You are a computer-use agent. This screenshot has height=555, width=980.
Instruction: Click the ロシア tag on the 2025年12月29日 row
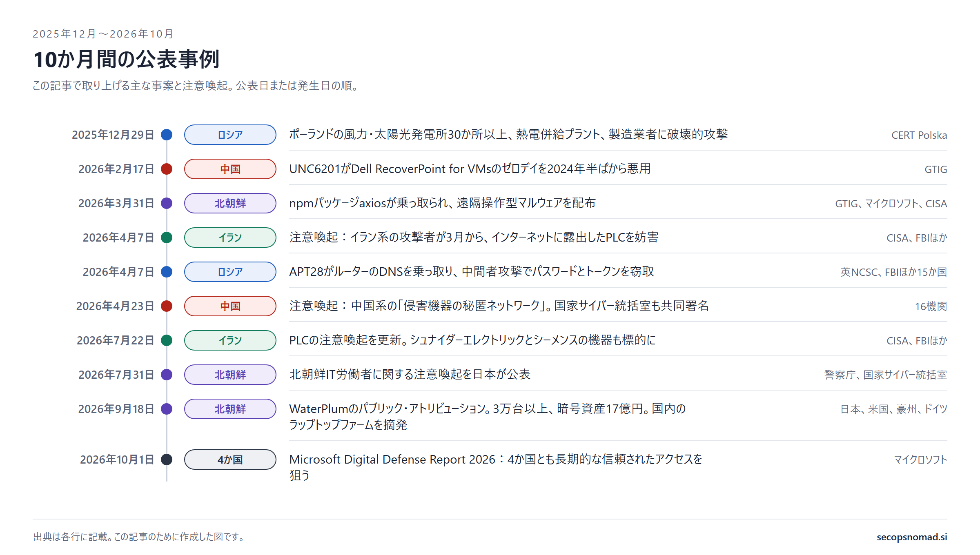pyautogui.click(x=230, y=135)
